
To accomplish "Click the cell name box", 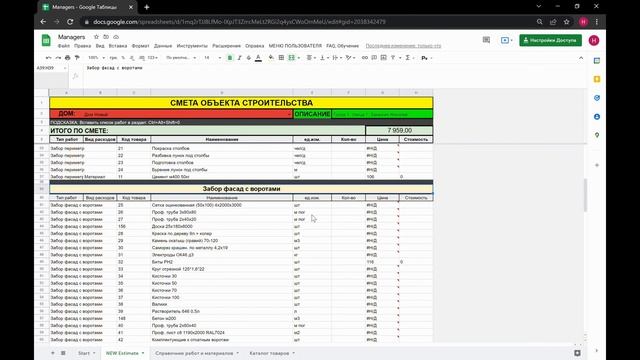I will [51, 68].
